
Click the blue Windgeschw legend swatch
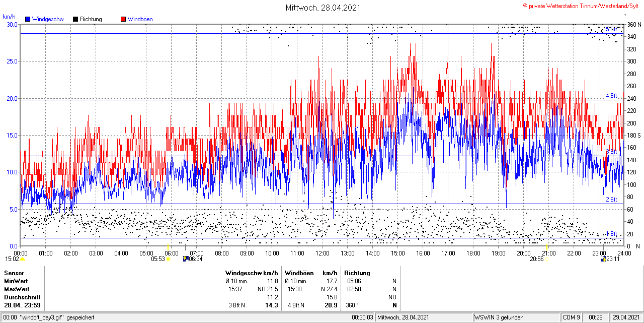(27, 19)
